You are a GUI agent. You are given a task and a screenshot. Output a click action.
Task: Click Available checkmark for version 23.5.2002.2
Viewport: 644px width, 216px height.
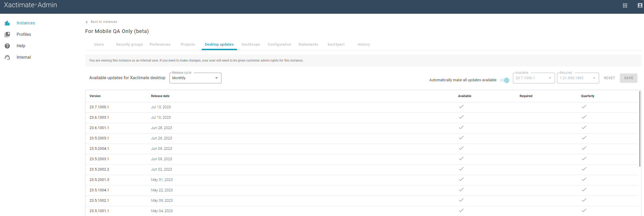pos(461,169)
